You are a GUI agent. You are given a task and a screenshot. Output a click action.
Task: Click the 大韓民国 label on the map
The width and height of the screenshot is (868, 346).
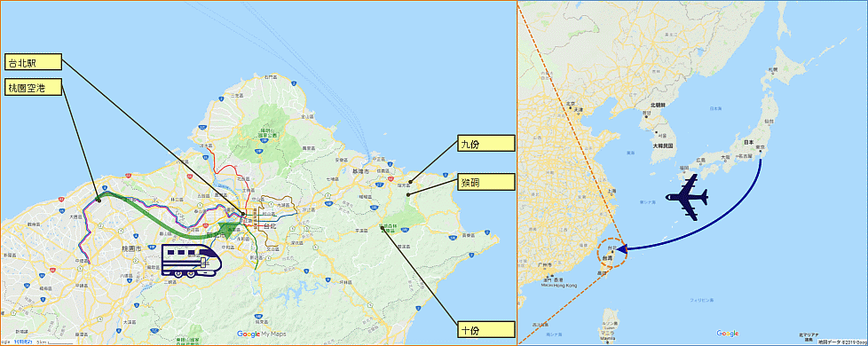point(662,146)
